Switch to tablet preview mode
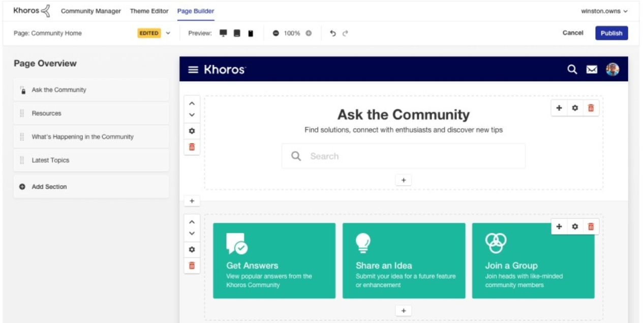 (236, 33)
